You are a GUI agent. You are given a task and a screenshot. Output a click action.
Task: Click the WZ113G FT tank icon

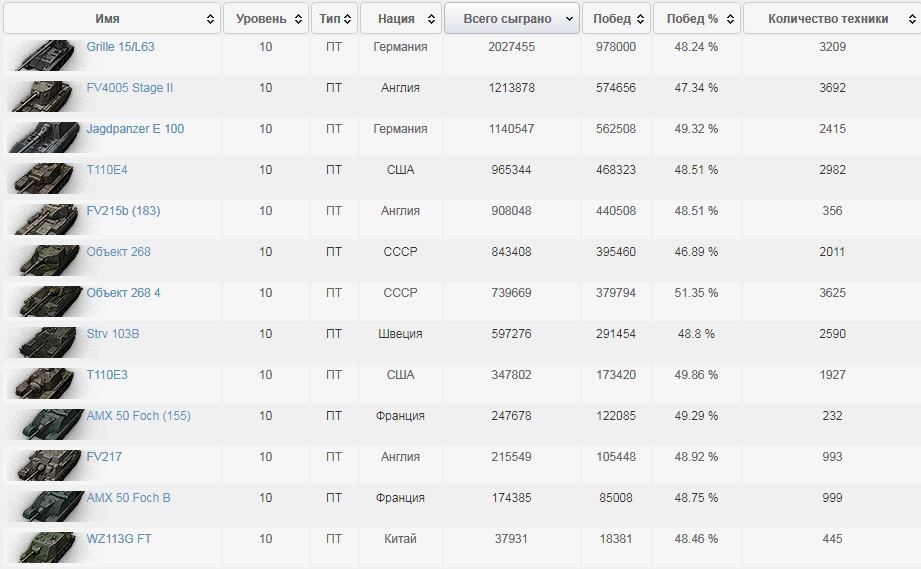point(43,547)
